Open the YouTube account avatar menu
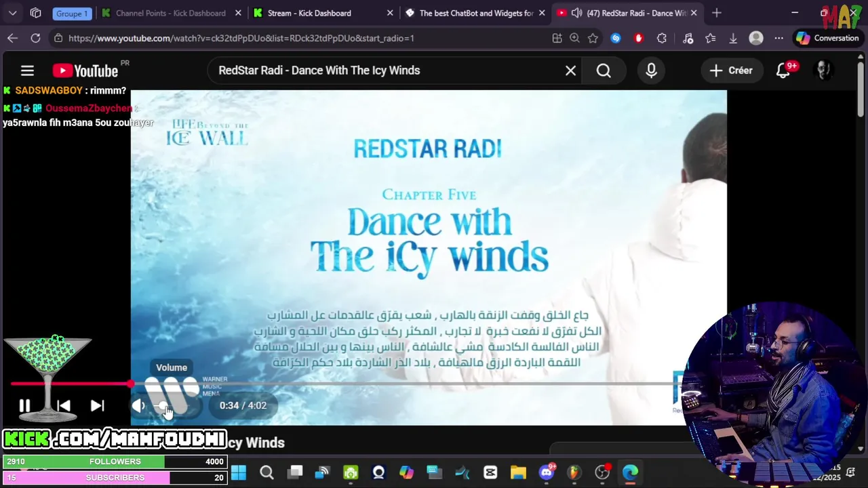Image resolution: width=868 pixels, height=488 pixels. click(823, 70)
